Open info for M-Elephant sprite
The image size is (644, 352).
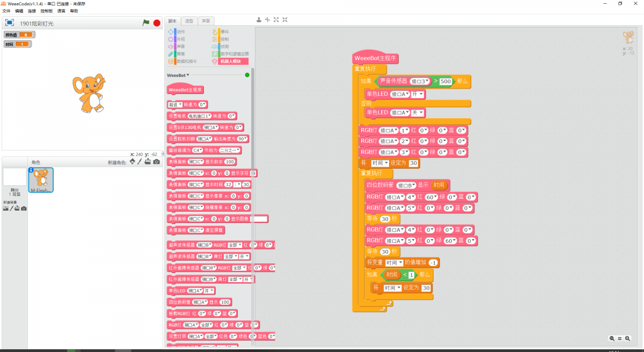(31, 171)
